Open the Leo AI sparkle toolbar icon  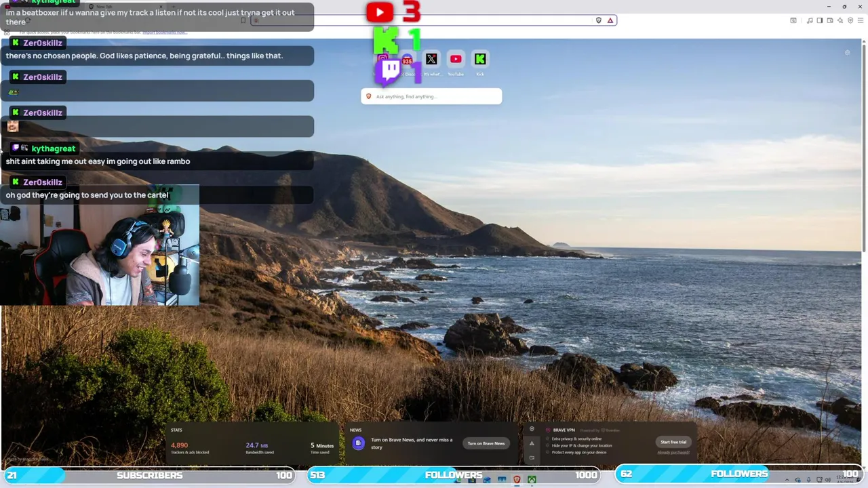pos(840,20)
